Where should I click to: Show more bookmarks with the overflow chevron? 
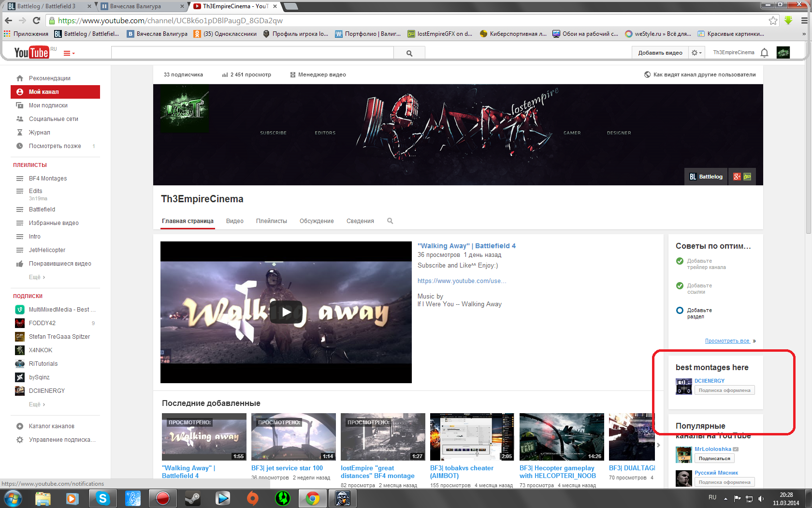(x=804, y=34)
